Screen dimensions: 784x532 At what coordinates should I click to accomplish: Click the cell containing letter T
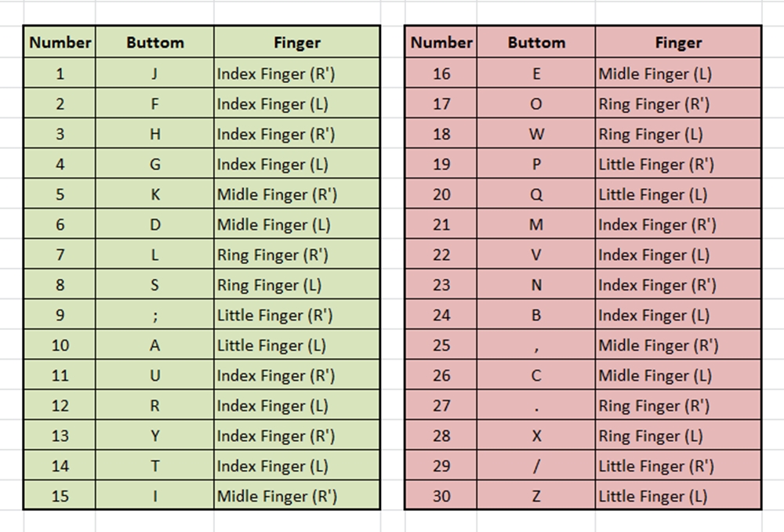[x=154, y=465]
